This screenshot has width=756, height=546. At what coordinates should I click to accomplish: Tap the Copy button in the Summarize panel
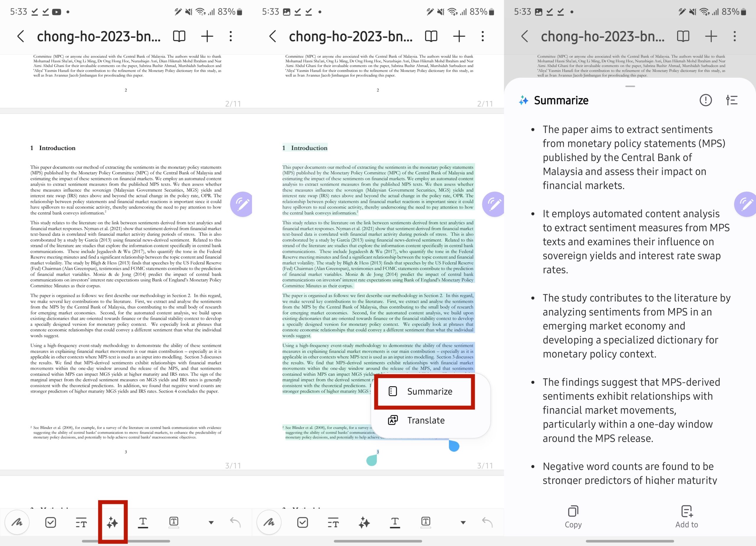coord(573,517)
